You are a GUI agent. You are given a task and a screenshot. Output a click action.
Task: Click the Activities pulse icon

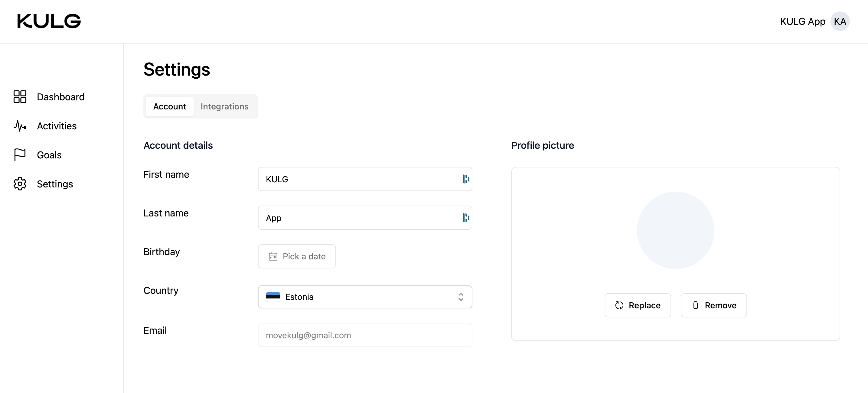[x=20, y=126]
